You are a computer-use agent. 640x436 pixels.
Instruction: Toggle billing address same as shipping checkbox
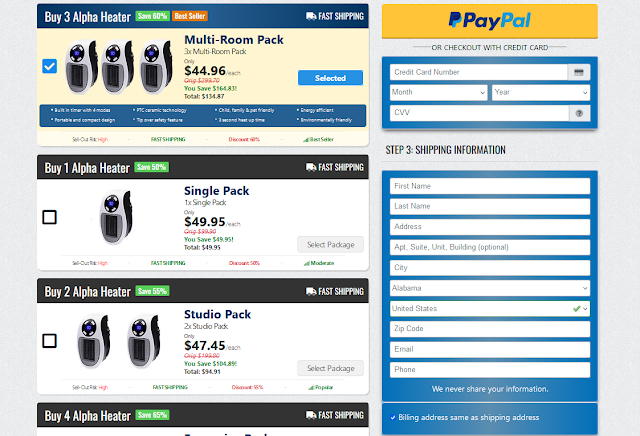pyautogui.click(x=393, y=418)
